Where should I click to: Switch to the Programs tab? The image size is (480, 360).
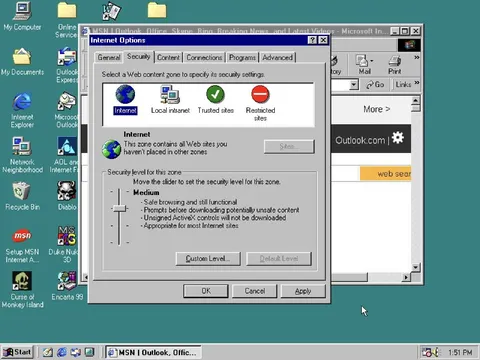pyautogui.click(x=242, y=57)
